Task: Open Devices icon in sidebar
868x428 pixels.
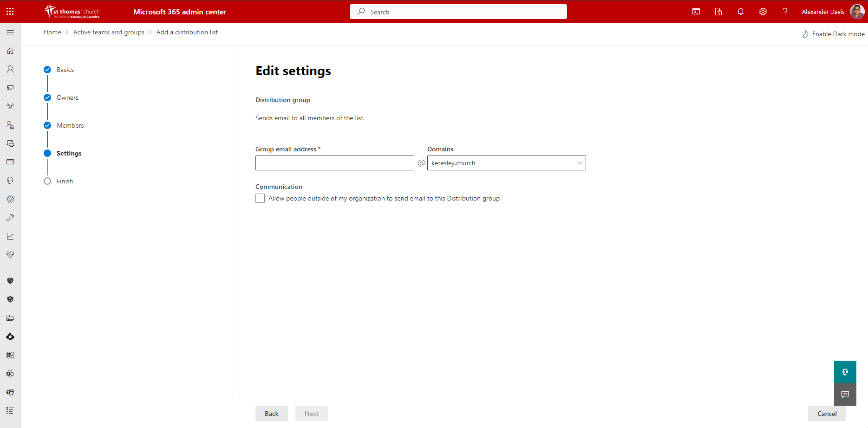Action: click(10, 88)
